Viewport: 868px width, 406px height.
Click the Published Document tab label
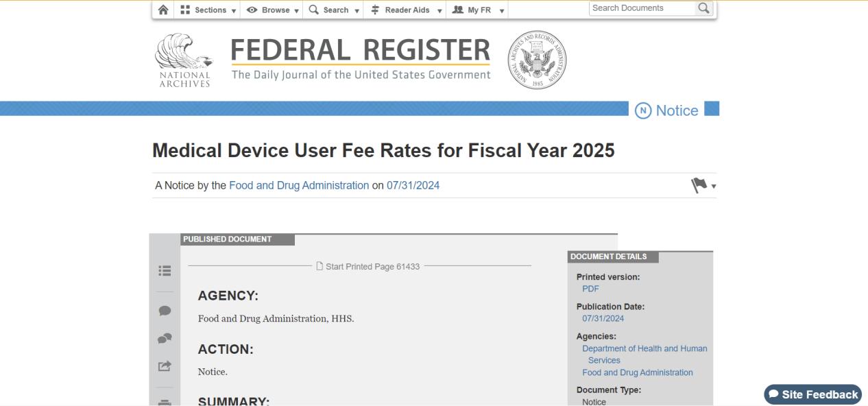pyautogui.click(x=237, y=239)
